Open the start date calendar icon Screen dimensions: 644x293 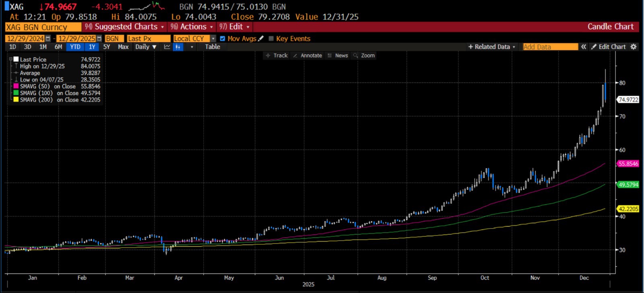pos(48,39)
